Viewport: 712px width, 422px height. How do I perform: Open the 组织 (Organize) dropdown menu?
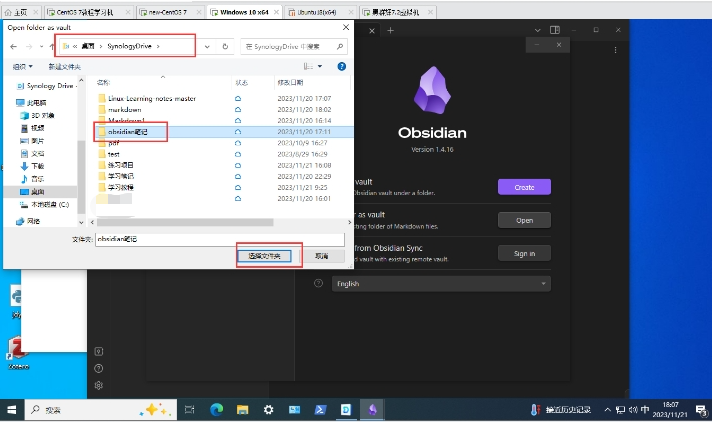point(23,67)
